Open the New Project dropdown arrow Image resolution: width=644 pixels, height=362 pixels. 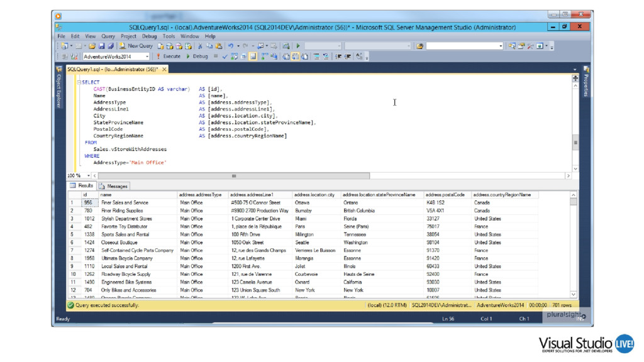click(x=71, y=46)
